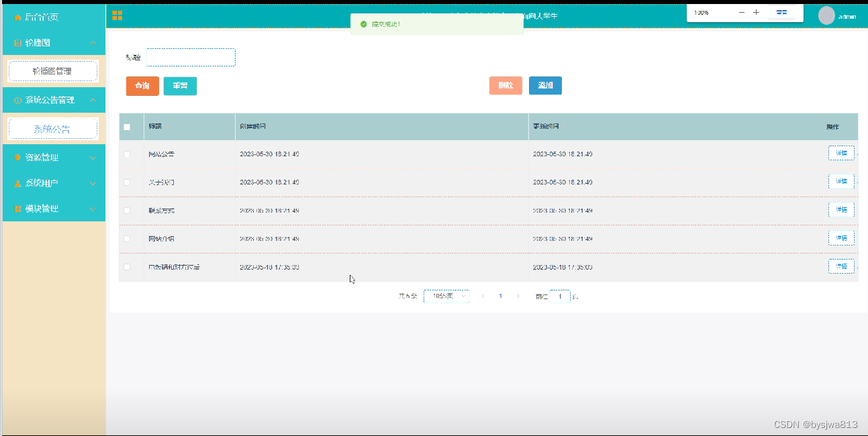Click the 100% zoom level text
Viewport: 868px width, 436px height.
click(702, 12)
